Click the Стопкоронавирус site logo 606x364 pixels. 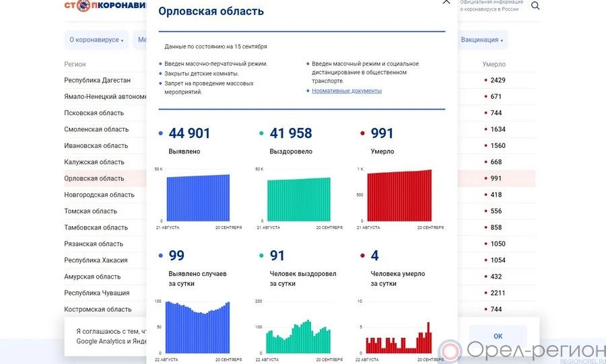coord(104,6)
